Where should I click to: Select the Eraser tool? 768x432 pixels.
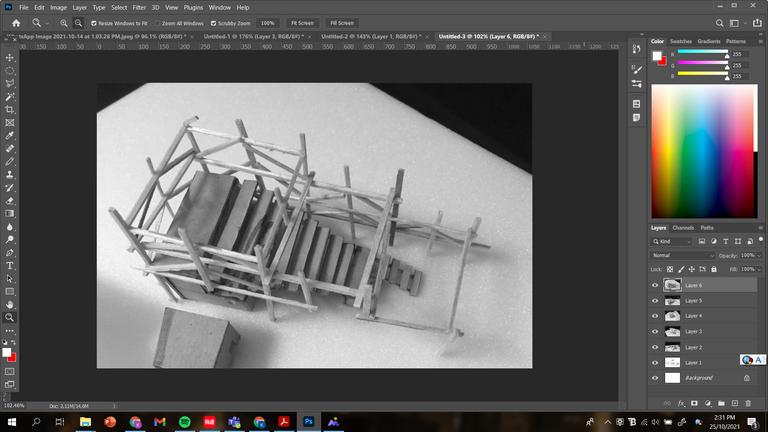click(x=9, y=200)
